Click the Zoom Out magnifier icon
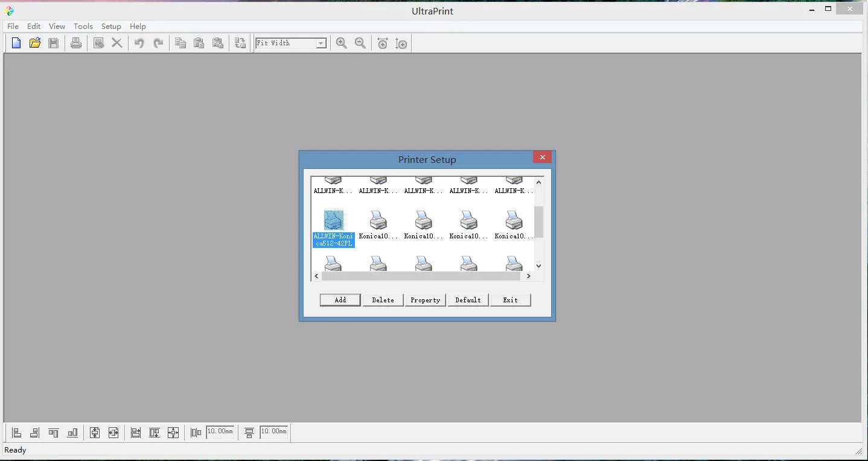This screenshot has height=461, width=868. (360, 43)
